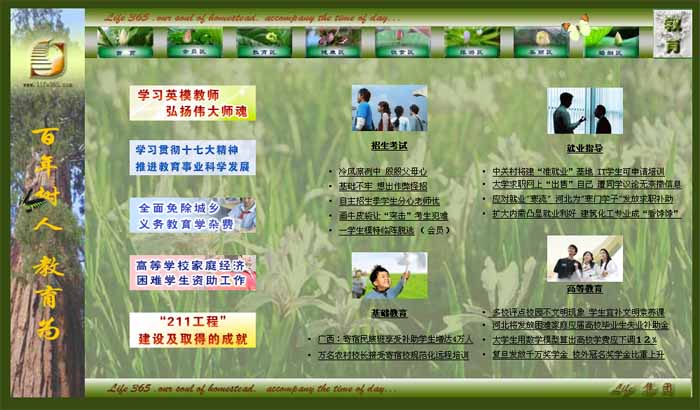Viewport: 700px width, 410px height.
Task: Open the 中关村搭建"准就业"基地 news link
Action: 578,172
